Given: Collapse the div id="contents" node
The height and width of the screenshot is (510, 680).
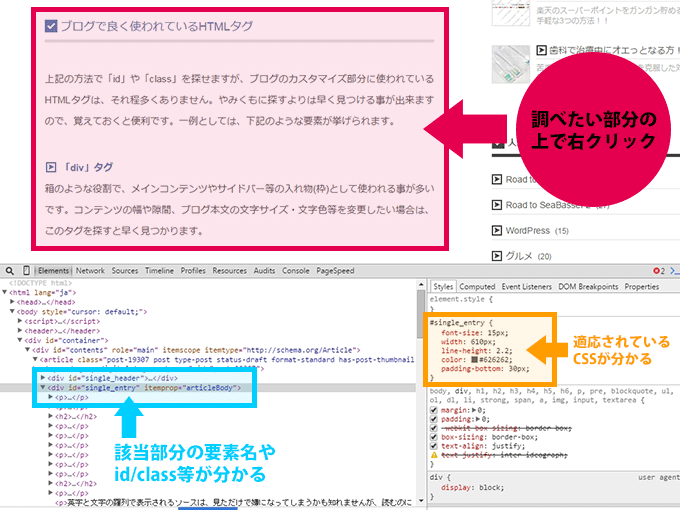Looking at the screenshot, I should pos(28,350).
